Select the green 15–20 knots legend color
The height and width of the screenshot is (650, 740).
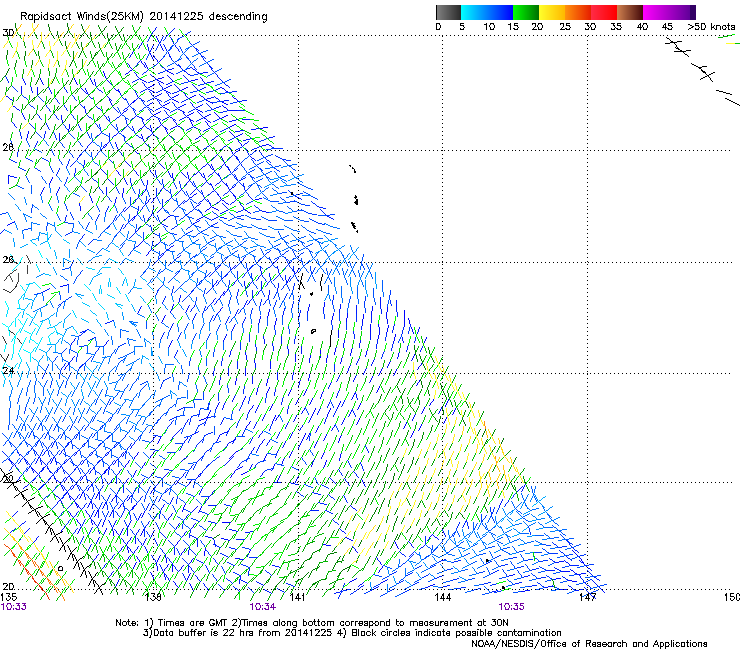526,12
